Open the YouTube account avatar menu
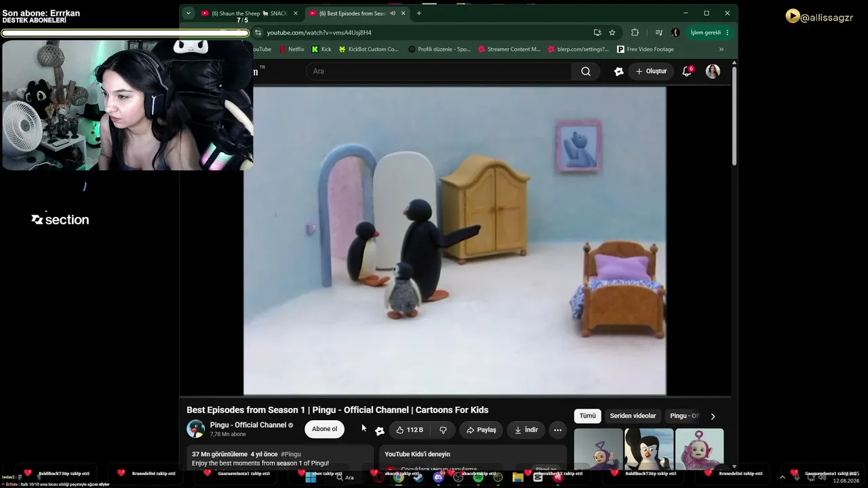Screen dimensions: 868x488 click(713, 71)
